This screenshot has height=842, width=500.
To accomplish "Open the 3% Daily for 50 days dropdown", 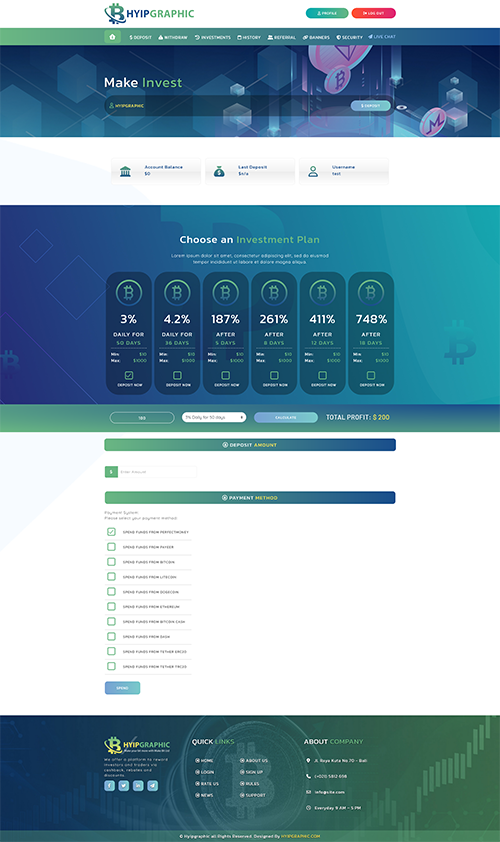I will pos(214,417).
